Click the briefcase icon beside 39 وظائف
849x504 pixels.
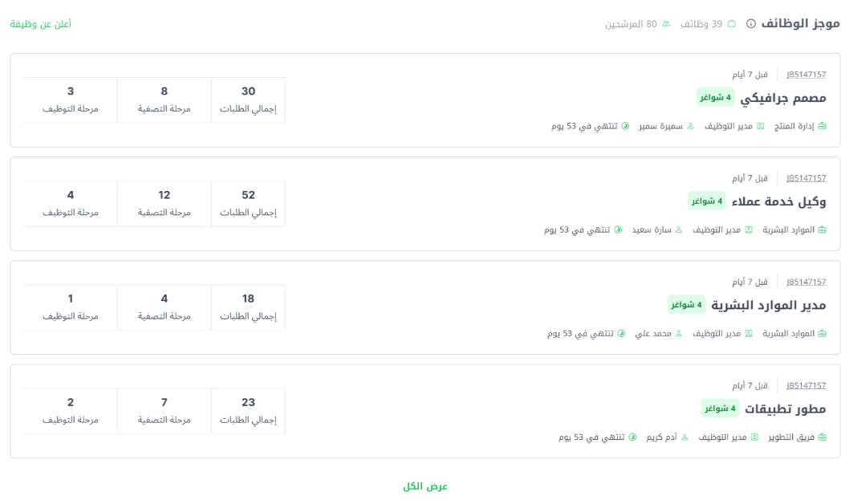coord(731,24)
